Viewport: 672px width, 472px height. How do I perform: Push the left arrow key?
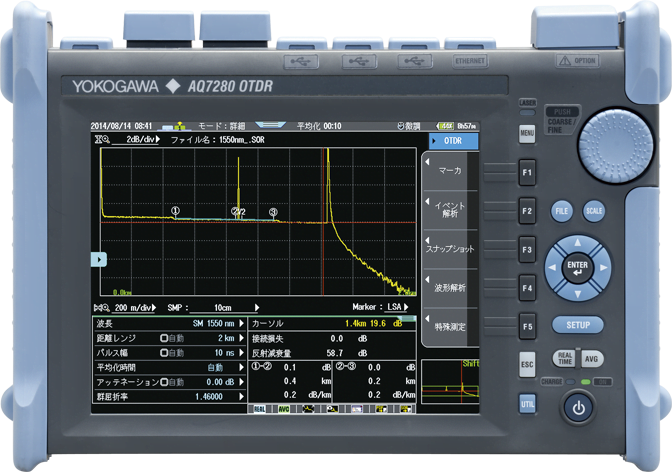[552, 268]
